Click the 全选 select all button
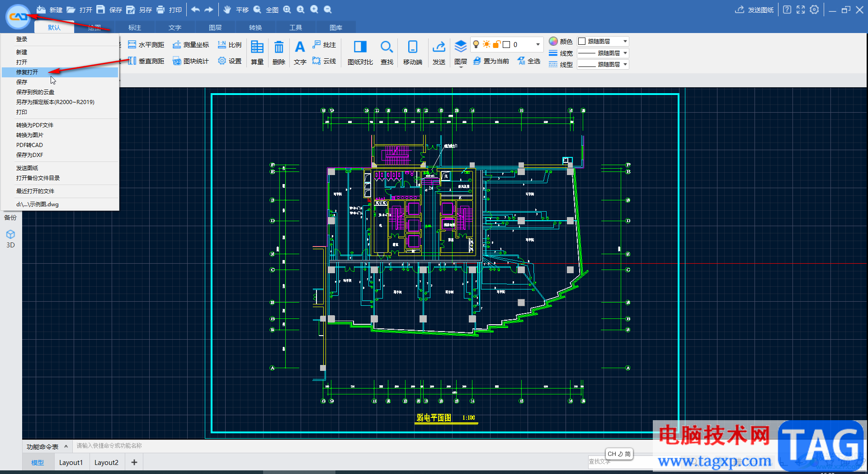 [x=529, y=61]
